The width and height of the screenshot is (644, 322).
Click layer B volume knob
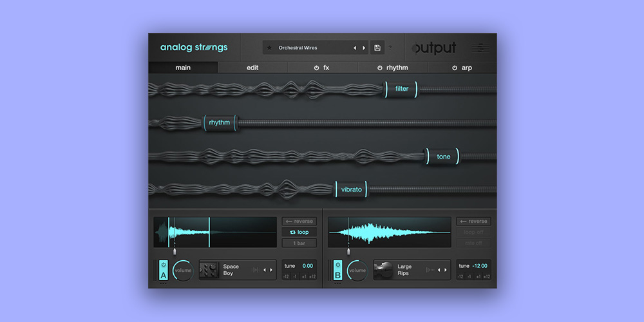click(x=357, y=270)
